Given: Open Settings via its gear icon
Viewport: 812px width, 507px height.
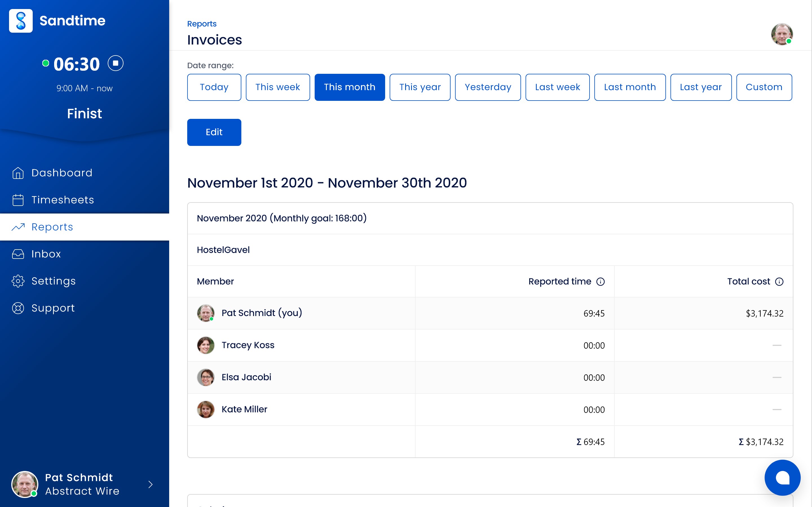Looking at the screenshot, I should [18, 281].
